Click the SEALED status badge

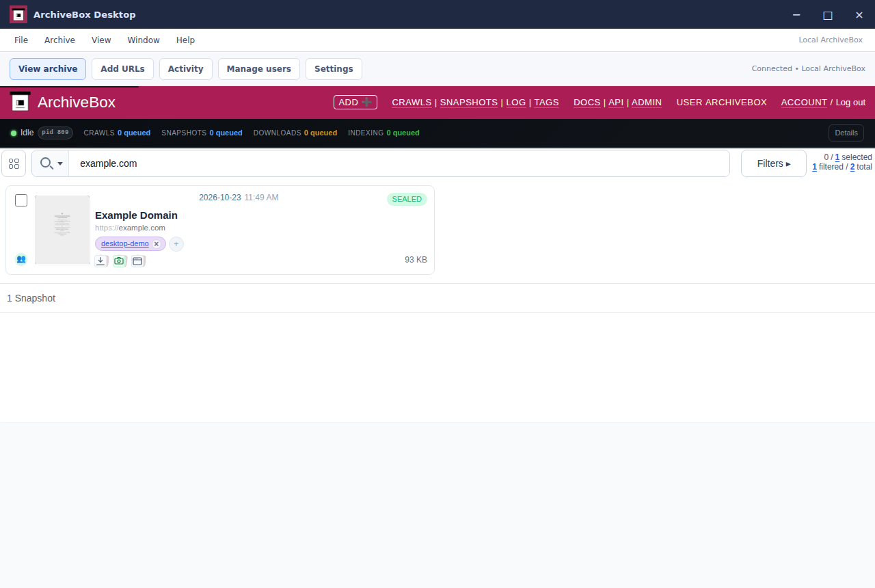pyautogui.click(x=407, y=199)
